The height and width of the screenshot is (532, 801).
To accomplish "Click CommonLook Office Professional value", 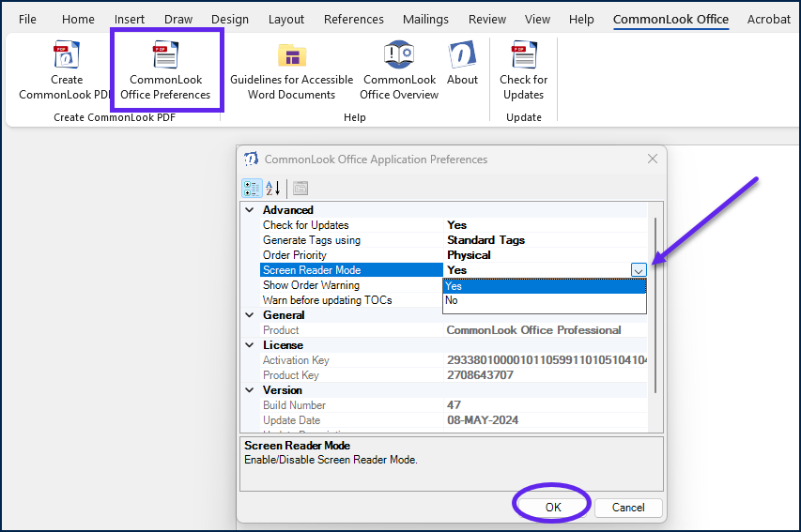I will tap(533, 330).
